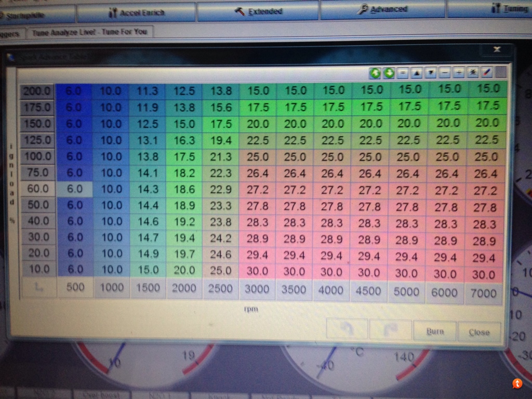Select the 13.1 cell in the 125.0 row
This screenshot has height=399, width=532.
pos(148,140)
